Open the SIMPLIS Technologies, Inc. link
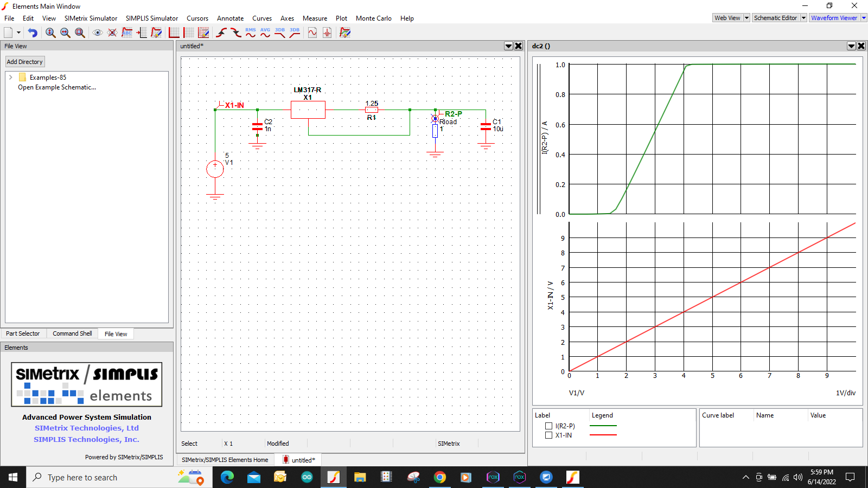868x488 pixels. [x=86, y=439]
